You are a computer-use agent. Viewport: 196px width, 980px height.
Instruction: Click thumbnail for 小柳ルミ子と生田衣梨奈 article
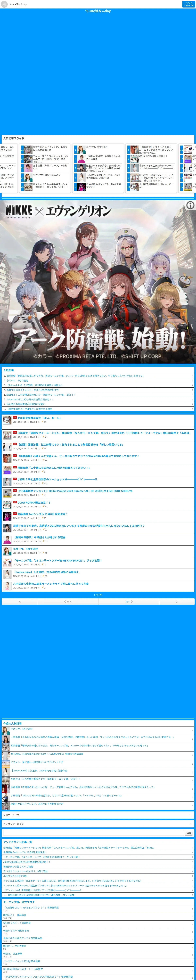[7, 482]
